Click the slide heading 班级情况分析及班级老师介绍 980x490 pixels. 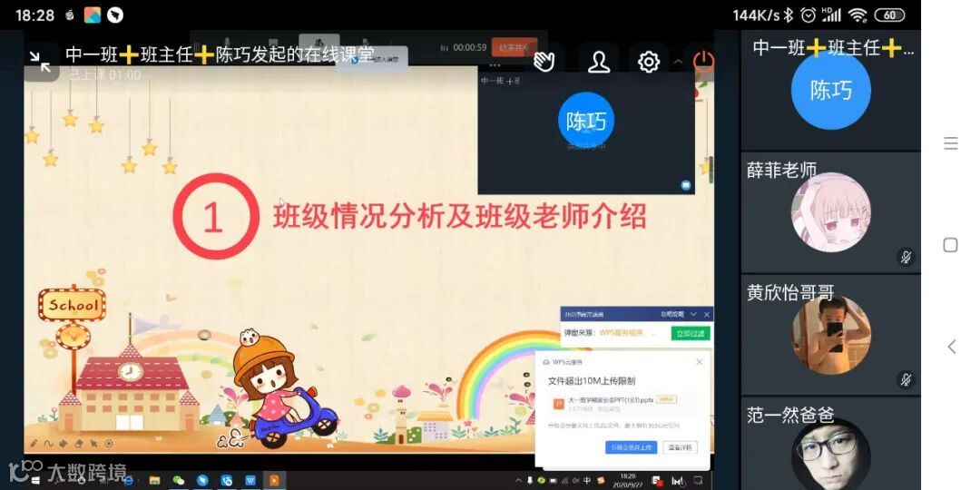point(459,217)
